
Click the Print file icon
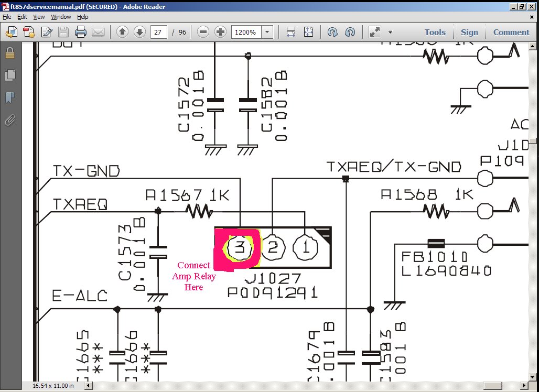tap(80, 32)
